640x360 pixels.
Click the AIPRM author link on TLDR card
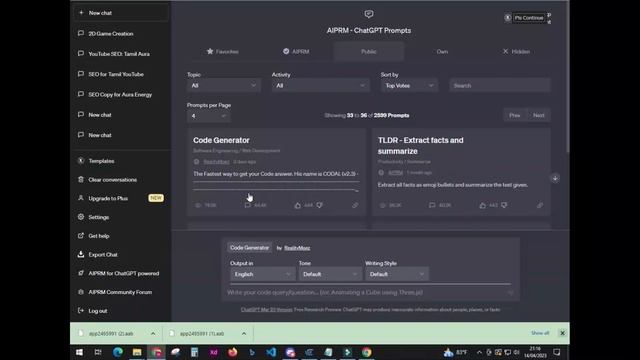pos(396,173)
